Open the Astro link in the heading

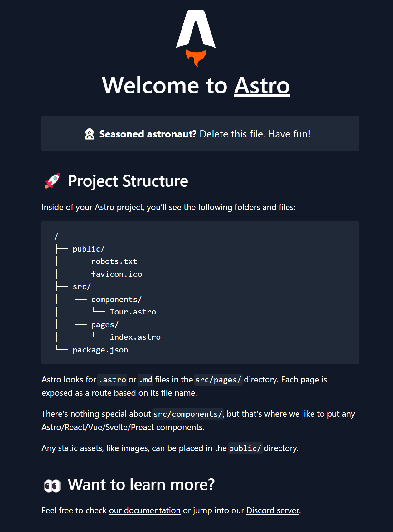pyautogui.click(x=262, y=86)
